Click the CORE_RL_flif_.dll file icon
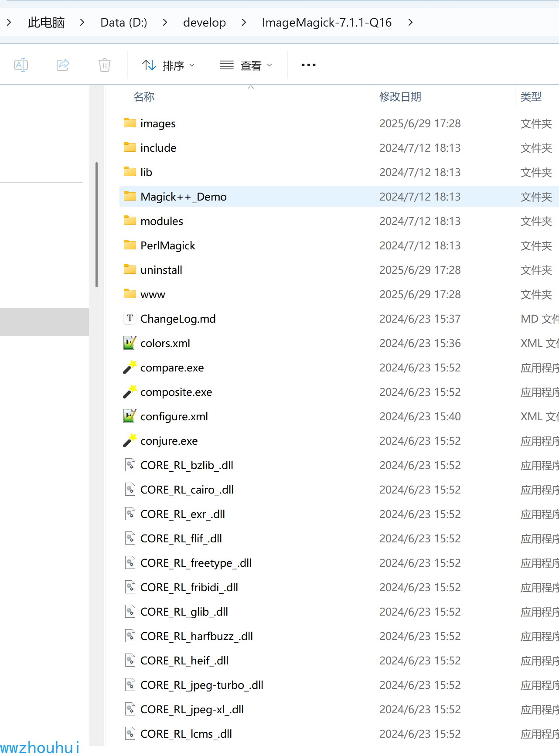The height and width of the screenshot is (756, 559). click(x=130, y=538)
